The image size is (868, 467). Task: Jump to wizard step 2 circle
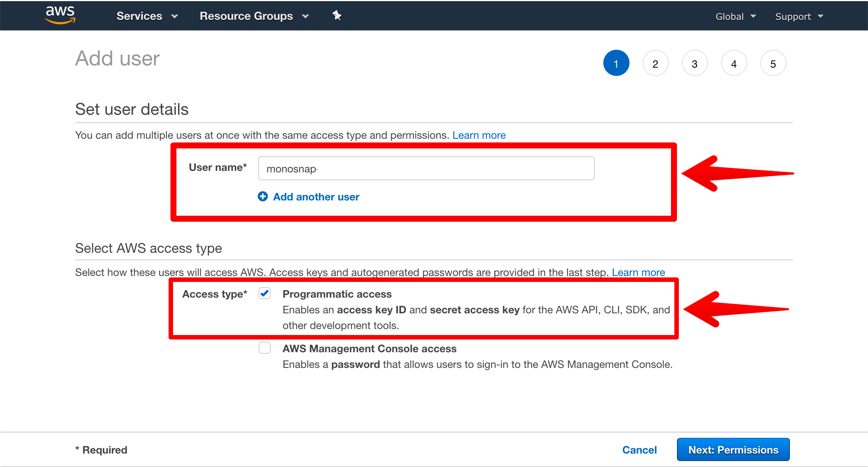655,63
